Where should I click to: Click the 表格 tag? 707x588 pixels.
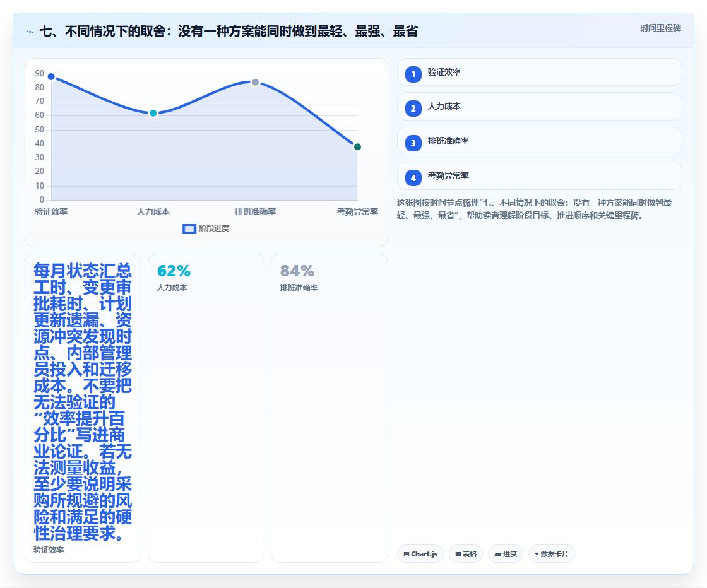pyautogui.click(x=466, y=554)
